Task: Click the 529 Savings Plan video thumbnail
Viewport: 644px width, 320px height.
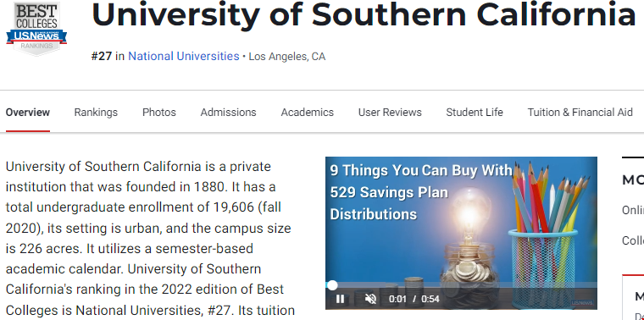Action: click(x=461, y=233)
